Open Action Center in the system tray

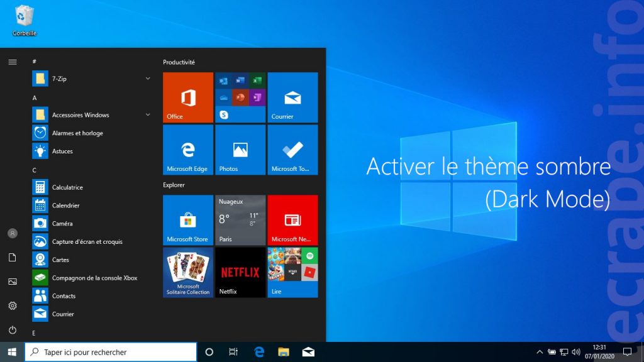pyautogui.click(x=626, y=352)
